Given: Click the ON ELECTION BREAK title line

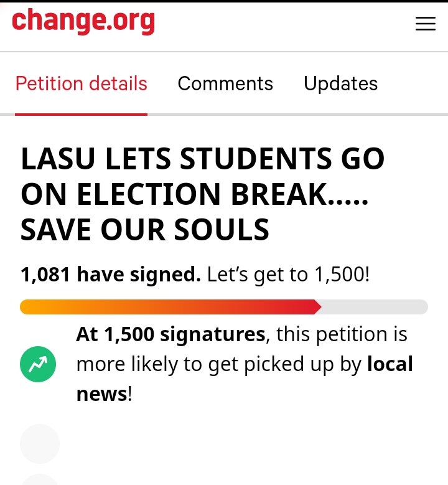Looking at the screenshot, I should click(195, 194).
